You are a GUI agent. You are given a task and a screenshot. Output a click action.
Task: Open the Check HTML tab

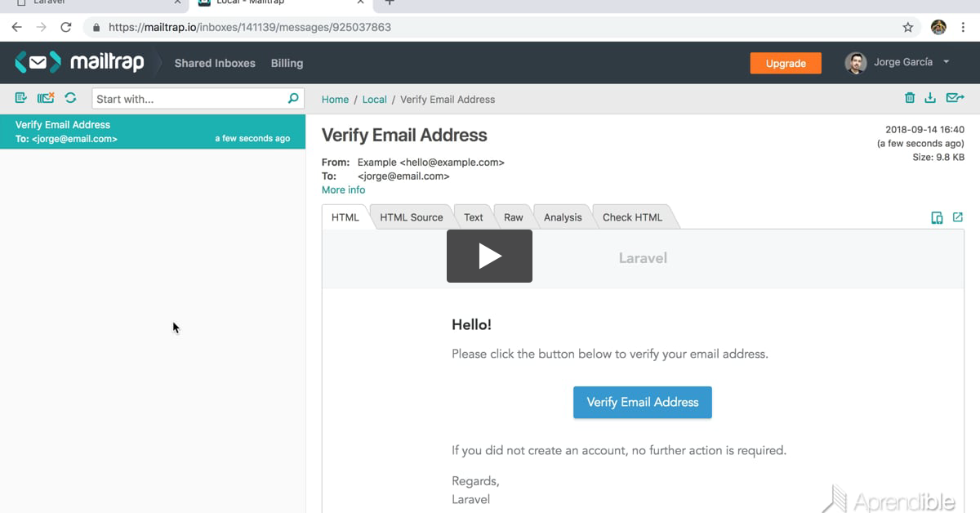pyautogui.click(x=633, y=217)
